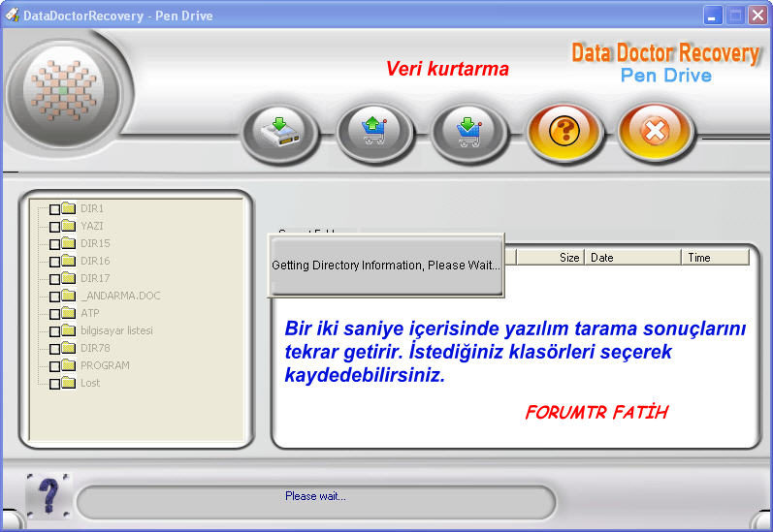Click the DIR78 folder icon
The width and height of the screenshot is (773, 532).
(69, 348)
